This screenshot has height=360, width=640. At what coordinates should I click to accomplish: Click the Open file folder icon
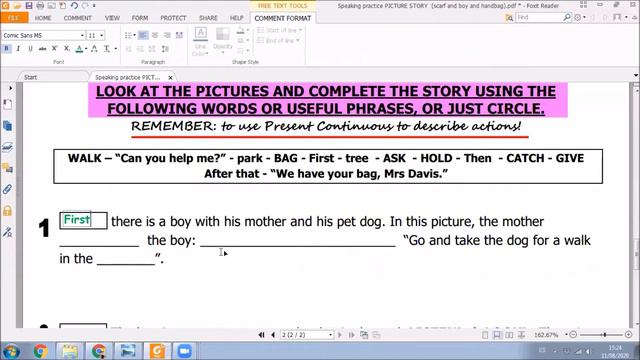coord(17,6)
